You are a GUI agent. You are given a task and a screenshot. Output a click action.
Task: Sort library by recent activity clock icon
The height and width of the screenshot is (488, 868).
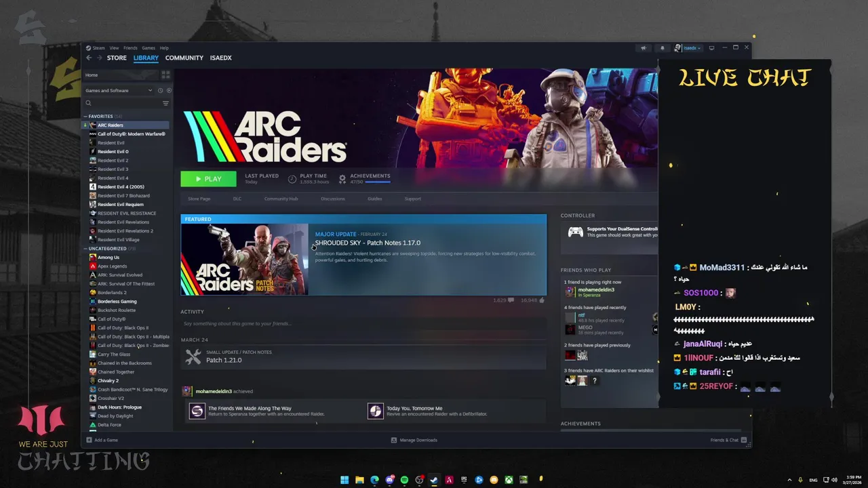pyautogui.click(x=161, y=90)
